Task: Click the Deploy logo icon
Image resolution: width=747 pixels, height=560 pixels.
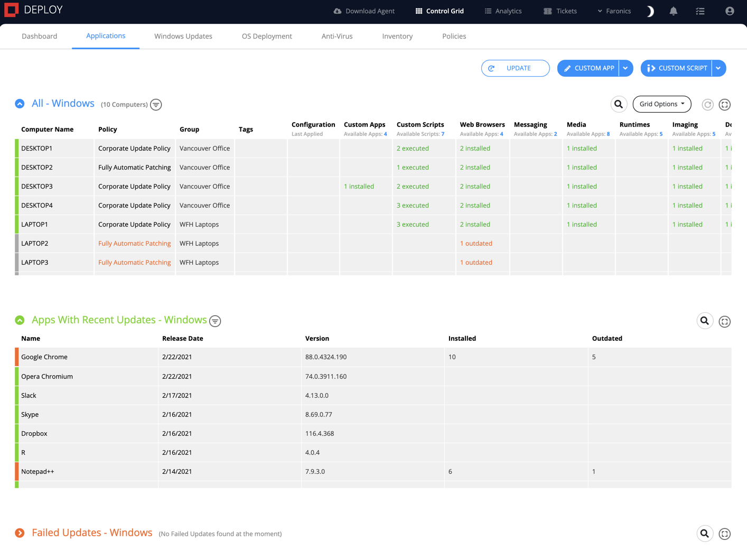Action: point(11,10)
